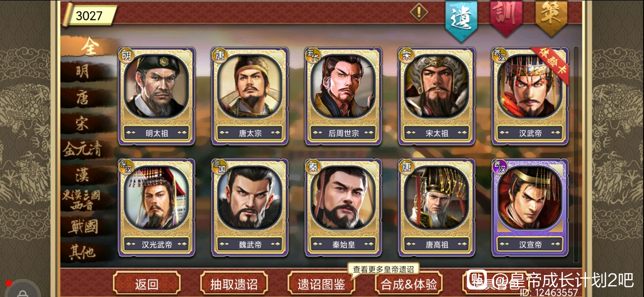This screenshot has width=644, height=297.
Task: Open 合成&体验 button
Action: [409, 284]
